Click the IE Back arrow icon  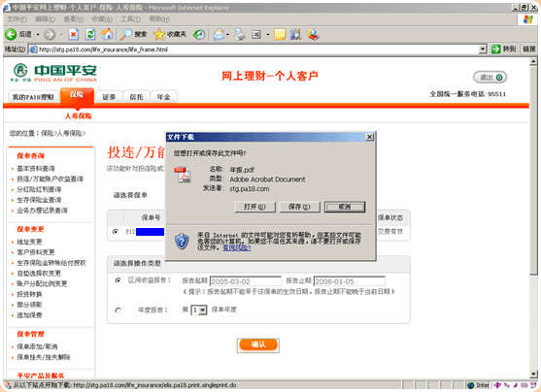(11, 34)
